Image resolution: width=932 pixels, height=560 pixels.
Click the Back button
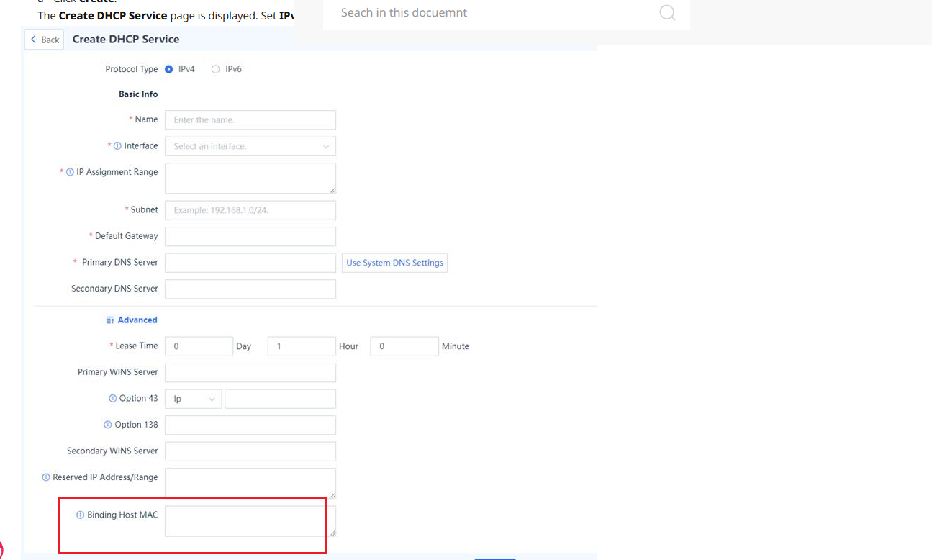coord(45,40)
